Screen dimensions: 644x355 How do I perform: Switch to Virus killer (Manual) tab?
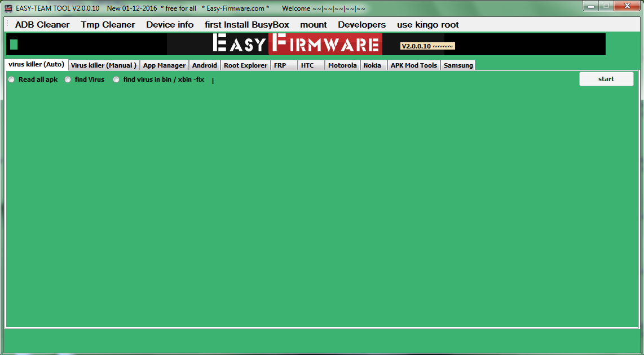[x=104, y=65]
